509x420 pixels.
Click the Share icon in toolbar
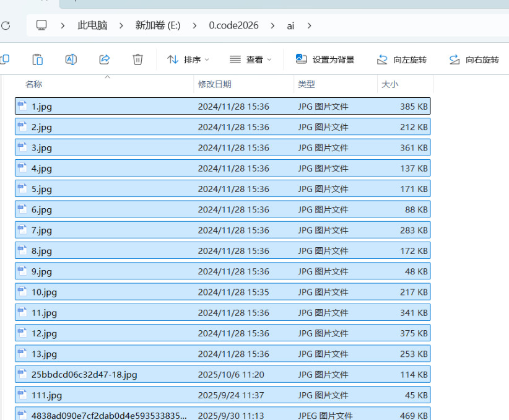click(105, 59)
